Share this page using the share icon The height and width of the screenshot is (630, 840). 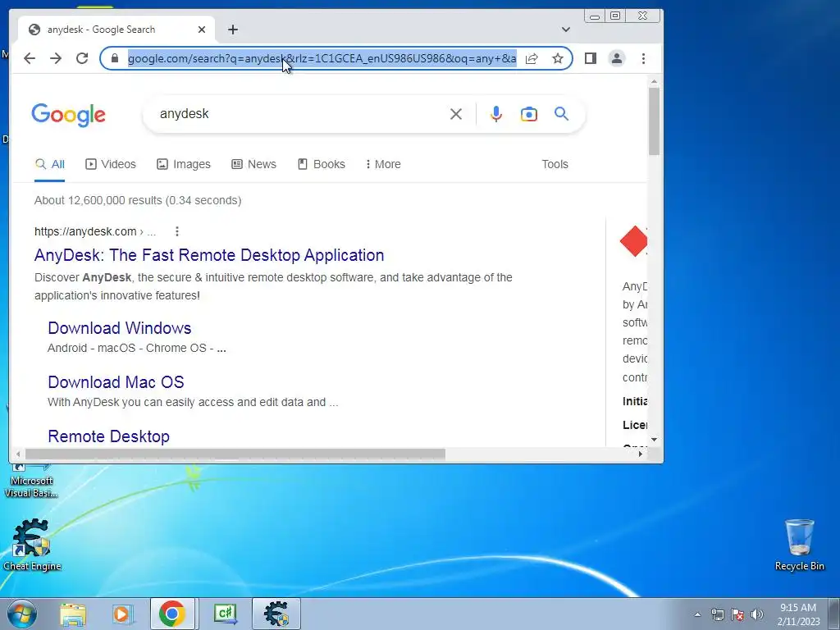(x=532, y=58)
